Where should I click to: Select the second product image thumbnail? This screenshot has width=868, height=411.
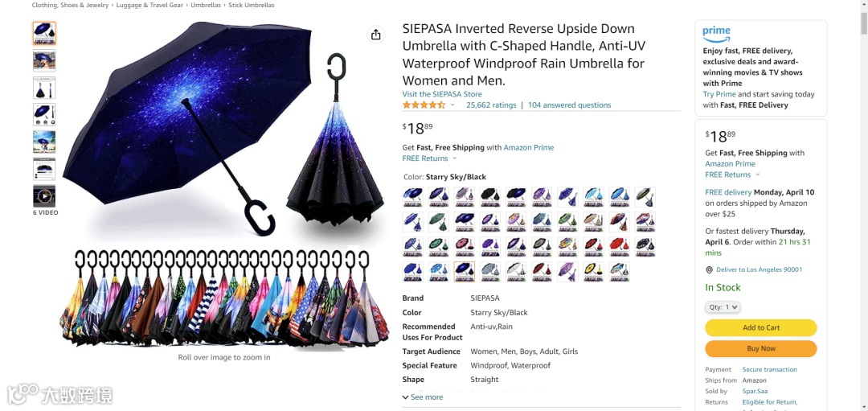44,60
